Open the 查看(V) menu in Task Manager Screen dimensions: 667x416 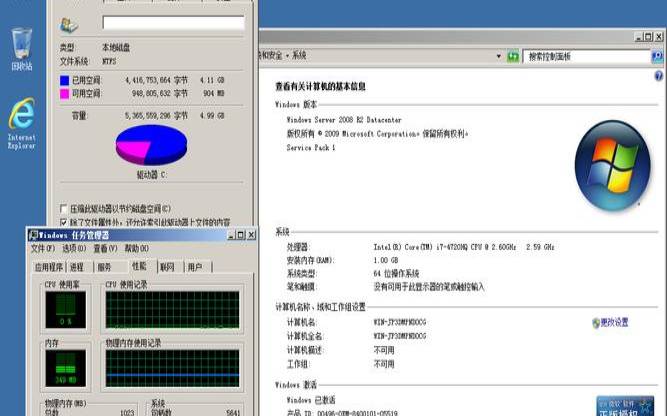tap(105, 248)
